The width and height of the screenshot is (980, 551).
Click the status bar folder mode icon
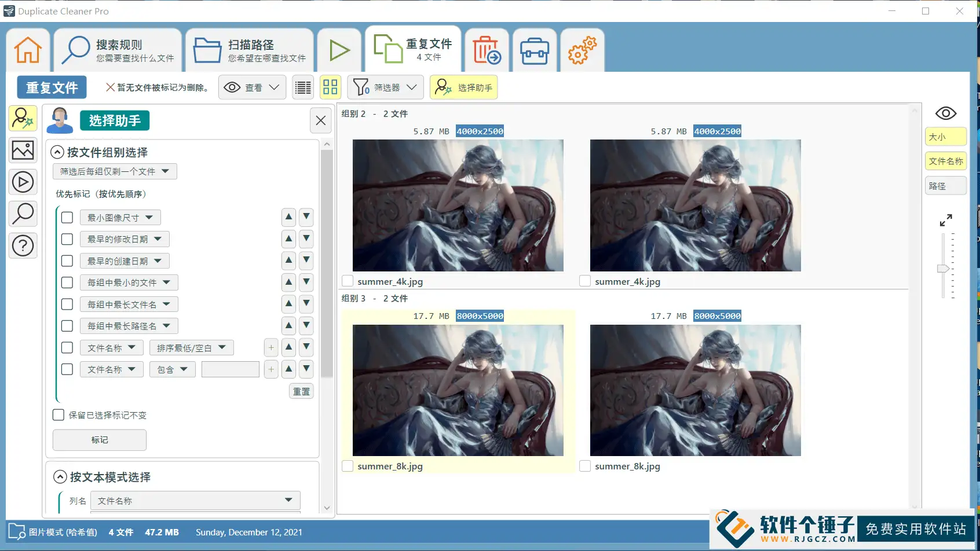pyautogui.click(x=17, y=532)
